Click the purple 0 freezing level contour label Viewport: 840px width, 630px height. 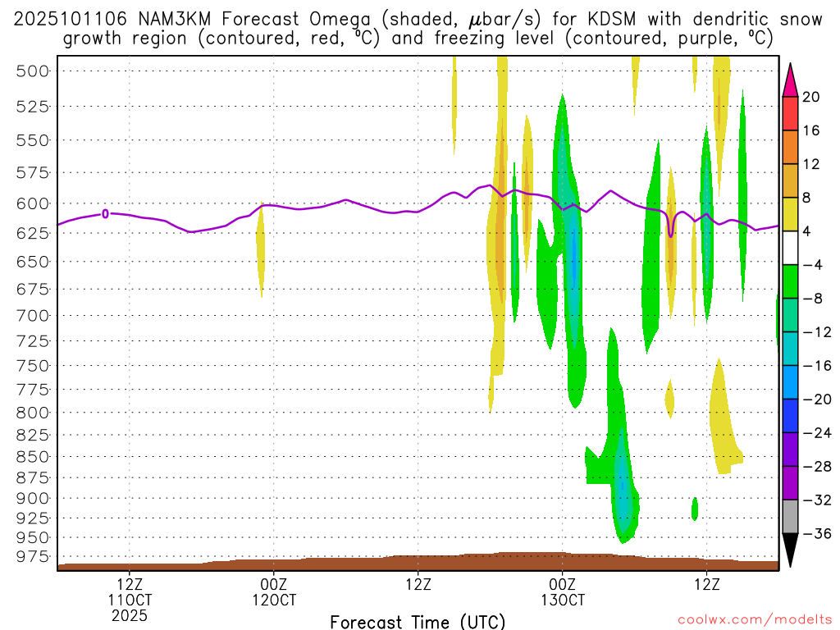106,214
